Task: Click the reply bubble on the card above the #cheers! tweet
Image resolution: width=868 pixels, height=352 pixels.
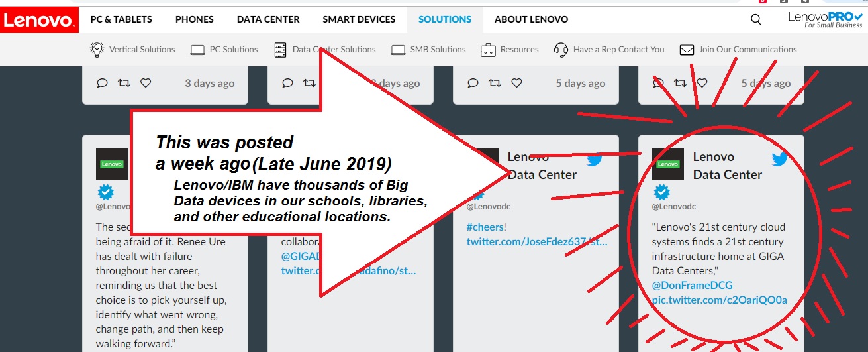Action: coord(473,83)
